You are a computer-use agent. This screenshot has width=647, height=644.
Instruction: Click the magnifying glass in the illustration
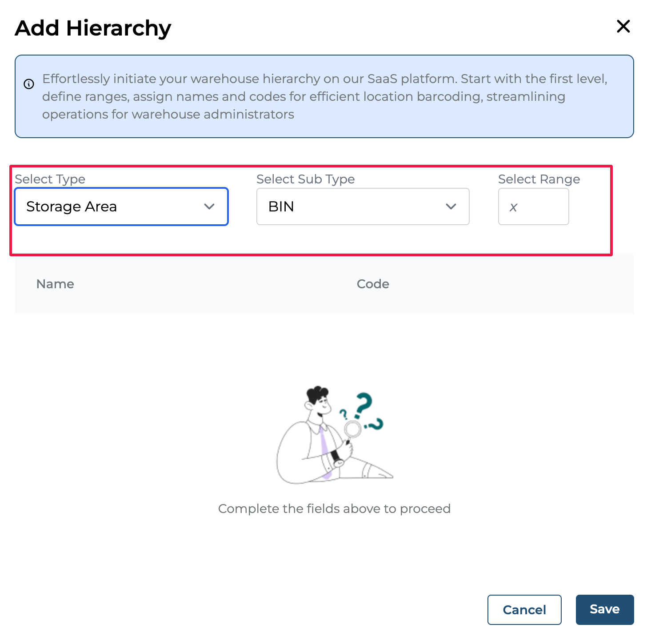(353, 429)
